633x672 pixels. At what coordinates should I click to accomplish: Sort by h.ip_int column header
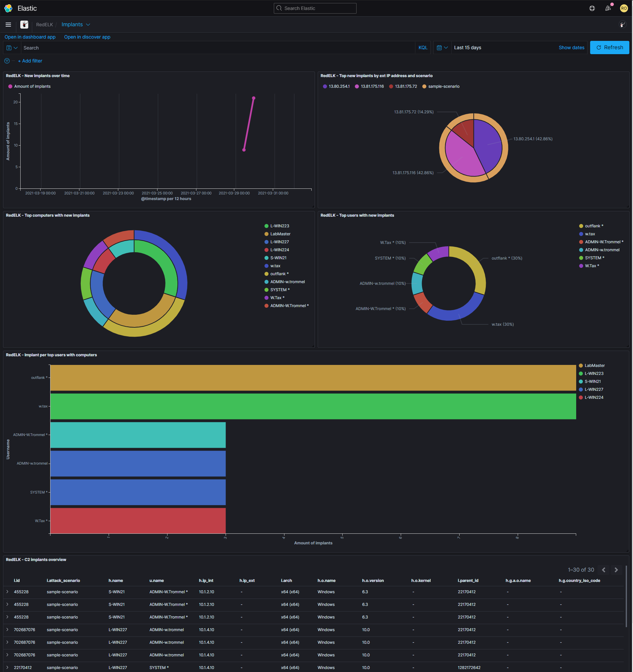(206, 581)
